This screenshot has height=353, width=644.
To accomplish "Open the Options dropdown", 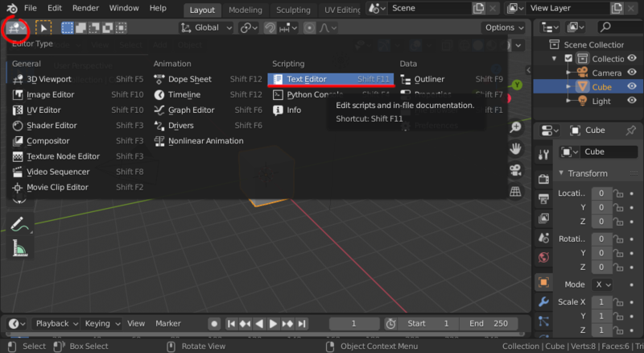I will 505,27.
